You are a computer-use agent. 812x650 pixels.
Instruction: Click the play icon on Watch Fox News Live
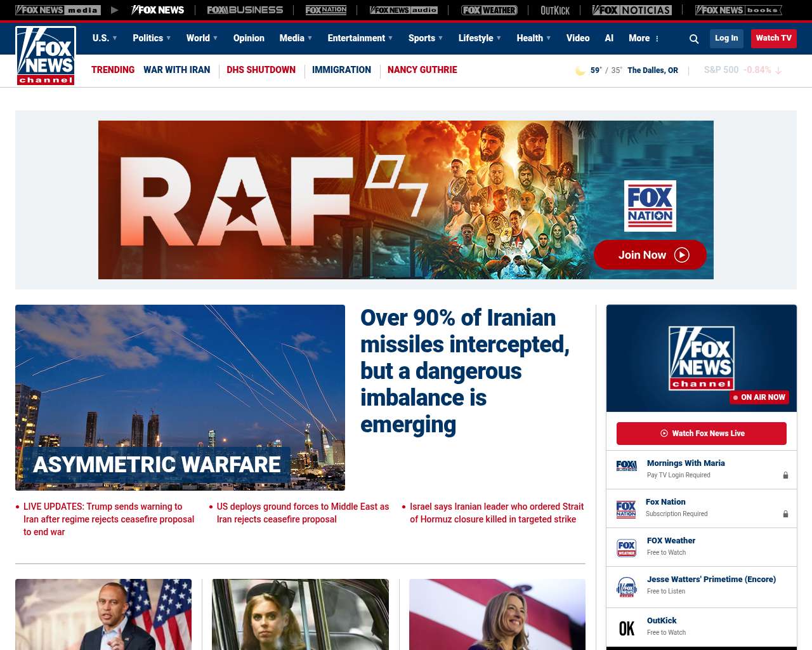(x=664, y=434)
